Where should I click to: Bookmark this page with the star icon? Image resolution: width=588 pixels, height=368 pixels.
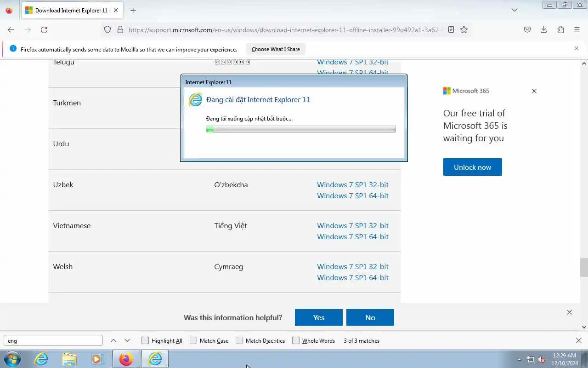point(464,29)
